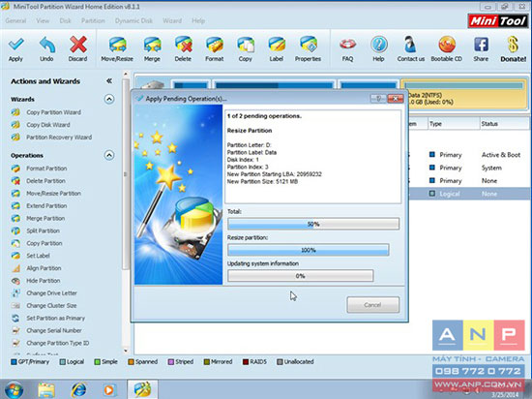Viewport: 532px width, 399px height.
Task: Click the Apply checkmark icon
Action: click(x=15, y=45)
